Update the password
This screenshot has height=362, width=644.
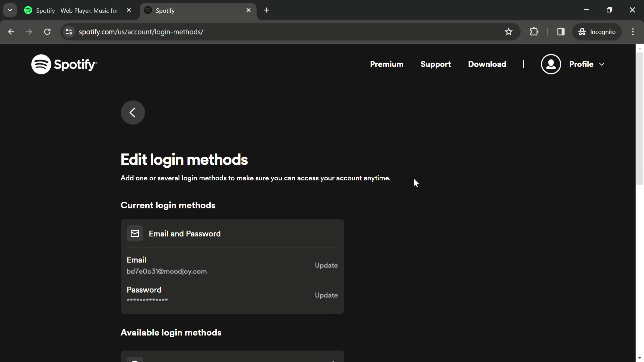(x=326, y=295)
